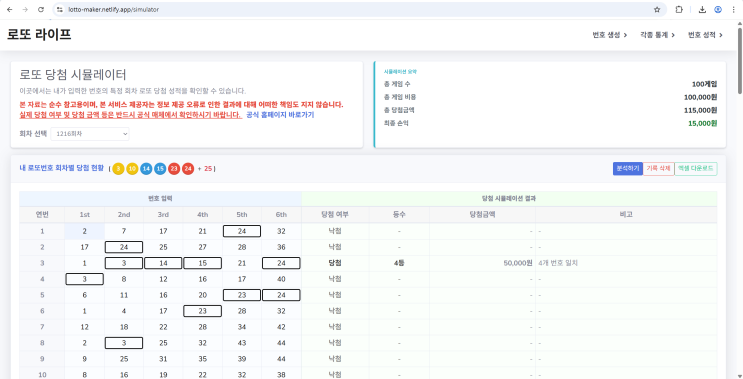The width and height of the screenshot is (743, 379).
Task: Click the 총 당첨금액 value 115,000원
Action: click(700, 110)
